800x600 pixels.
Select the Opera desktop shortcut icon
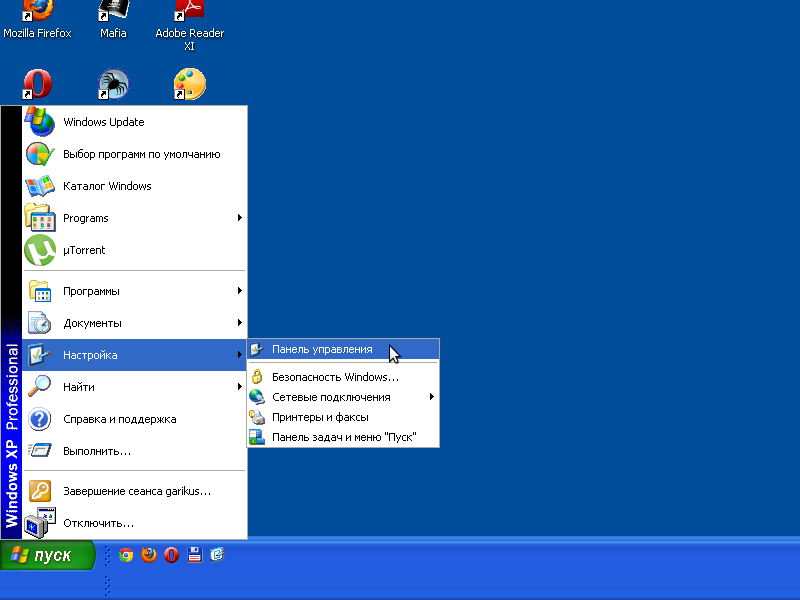point(37,84)
